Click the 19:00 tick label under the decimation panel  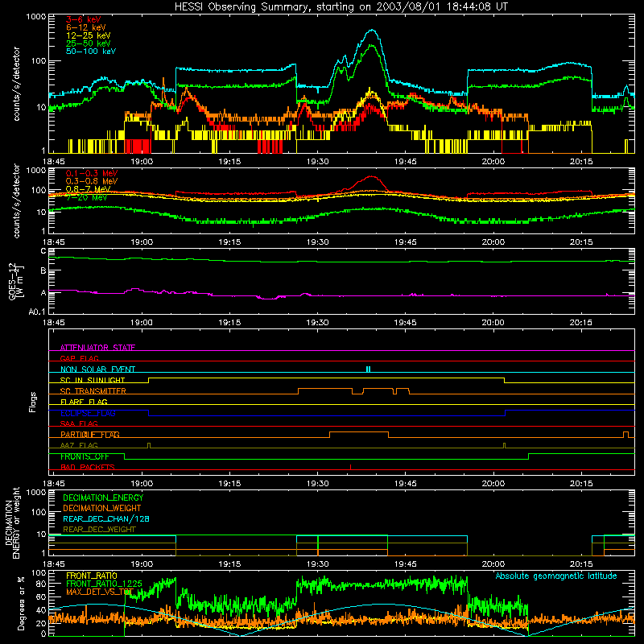click(142, 564)
